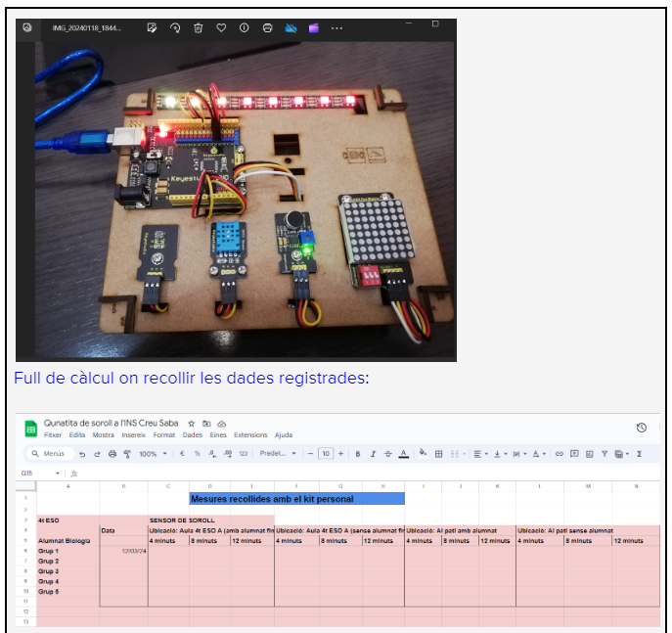Viewport: 672px width, 633px height.
Task: Click the print icon in Photos toolbar
Action: [x=267, y=27]
